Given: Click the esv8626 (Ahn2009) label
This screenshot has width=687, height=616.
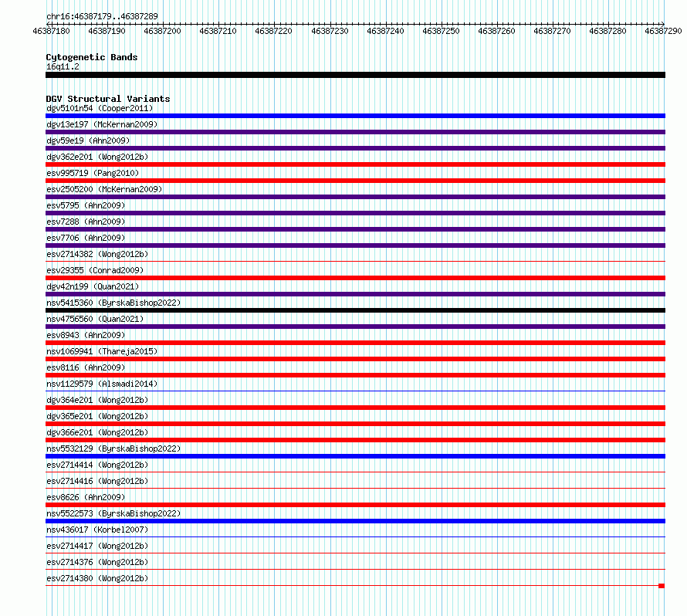Looking at the screenshot, I should tap(86, 497).
